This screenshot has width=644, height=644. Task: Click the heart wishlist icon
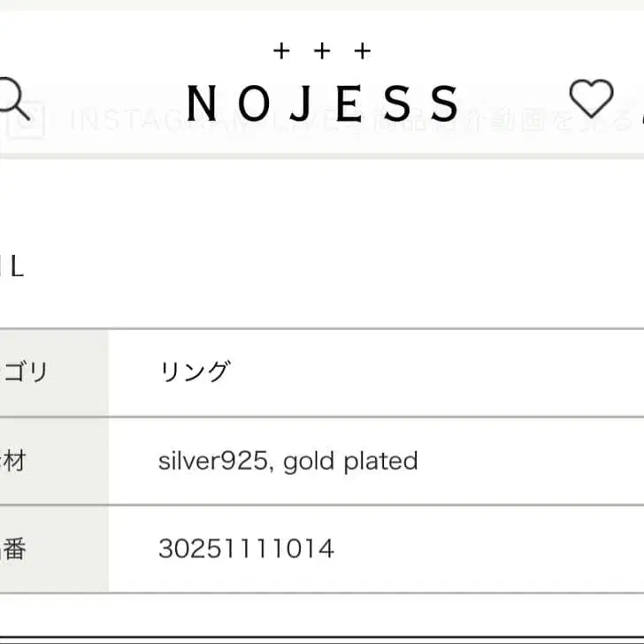[590, 98]
